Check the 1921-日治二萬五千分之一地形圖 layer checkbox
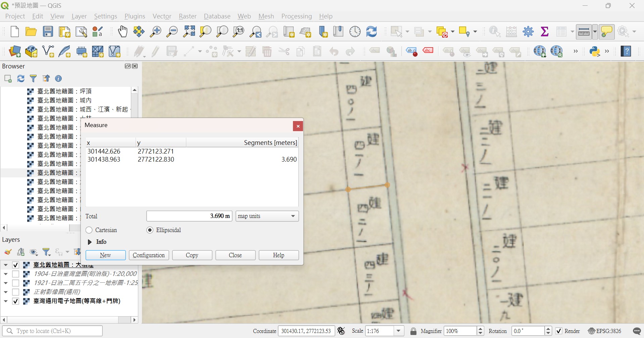The width and height of the screenshot is (644, 338). (15, 283)
